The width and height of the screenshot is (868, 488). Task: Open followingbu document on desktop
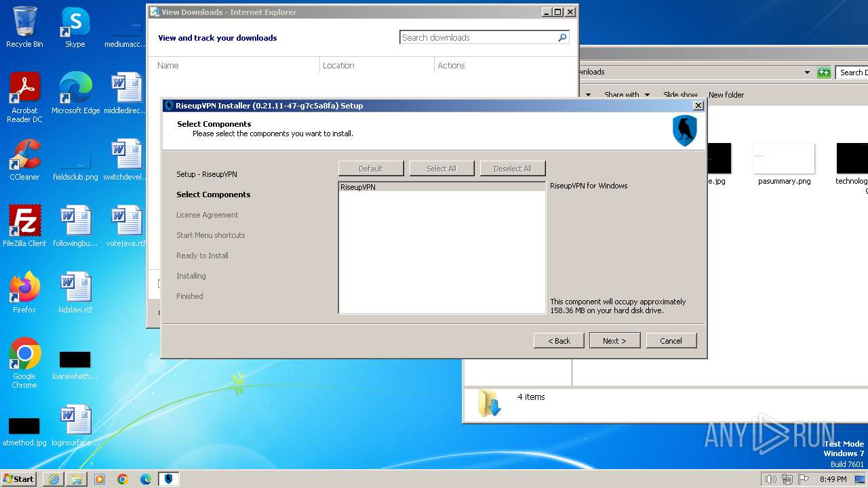tap(75, 226)
